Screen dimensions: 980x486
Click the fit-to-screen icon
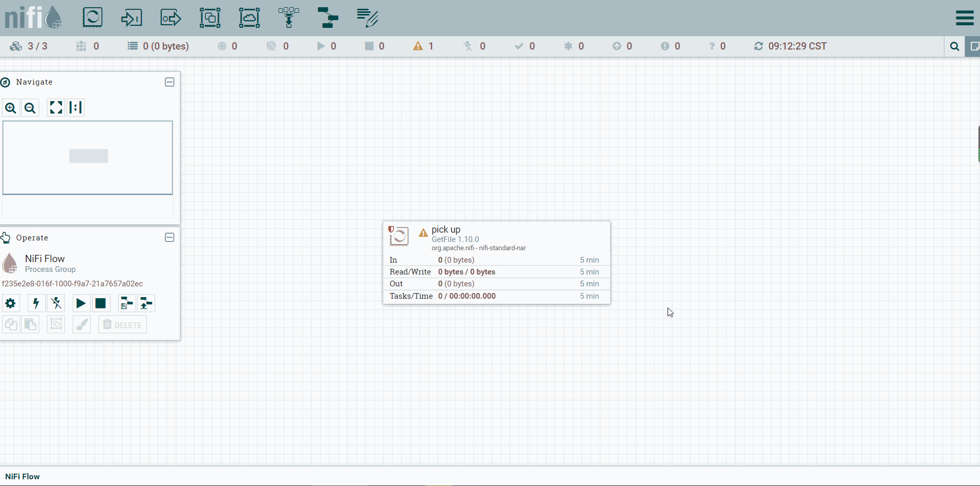(x=56, y=107)
